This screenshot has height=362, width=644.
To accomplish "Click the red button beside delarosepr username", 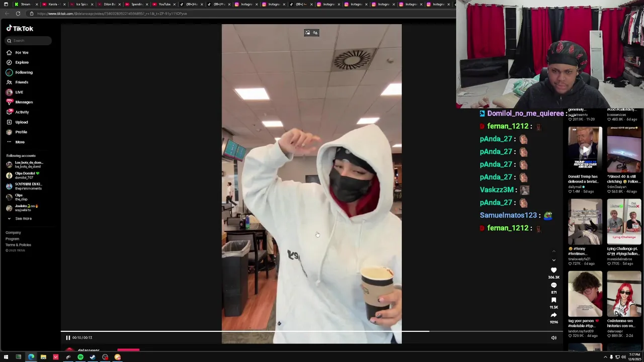I will [128, 350].
